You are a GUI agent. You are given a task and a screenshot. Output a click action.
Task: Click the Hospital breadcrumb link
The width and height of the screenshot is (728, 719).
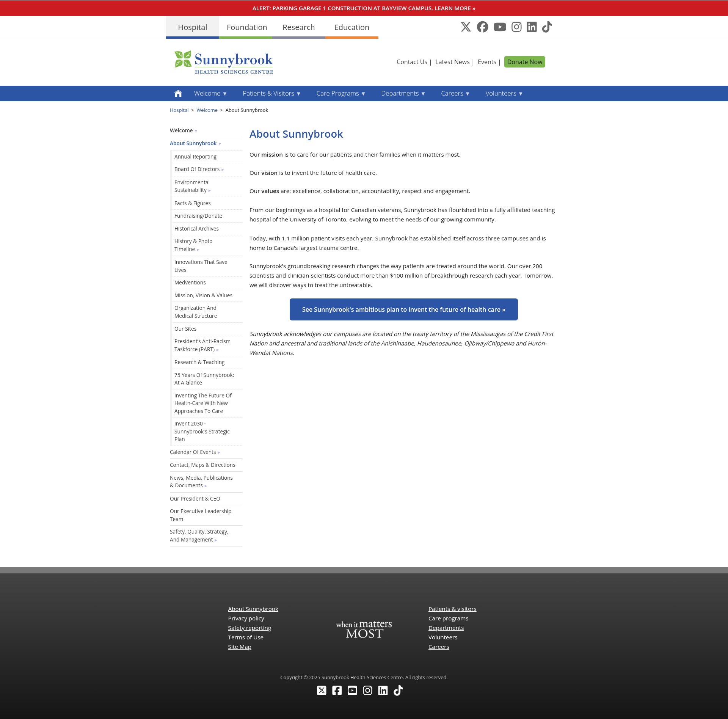coord(179,110)
